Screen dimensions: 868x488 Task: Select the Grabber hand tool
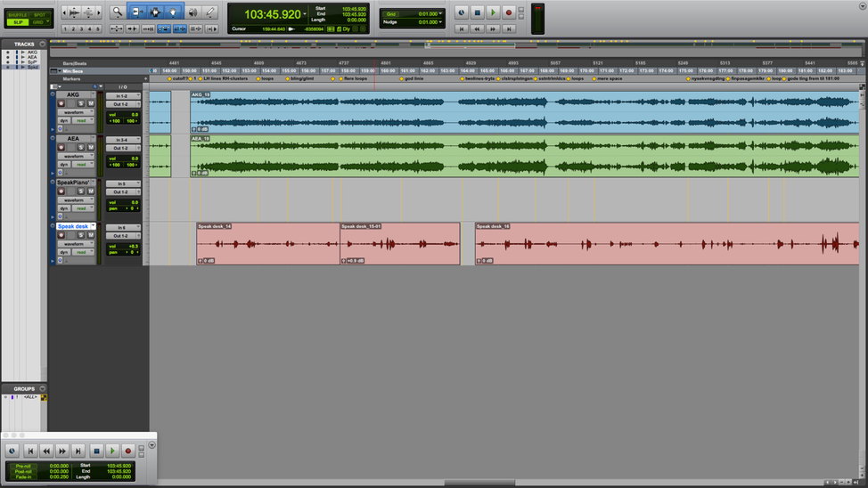[x=173, y=12]
